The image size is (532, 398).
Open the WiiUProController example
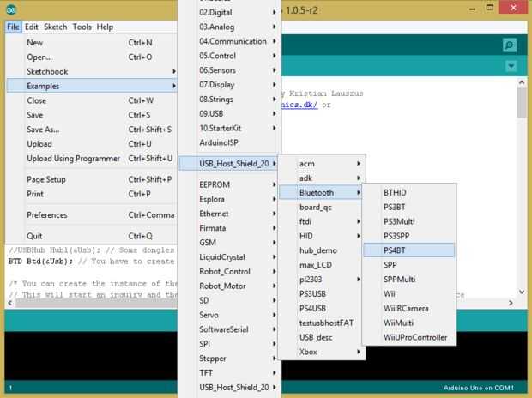[409, 337]
